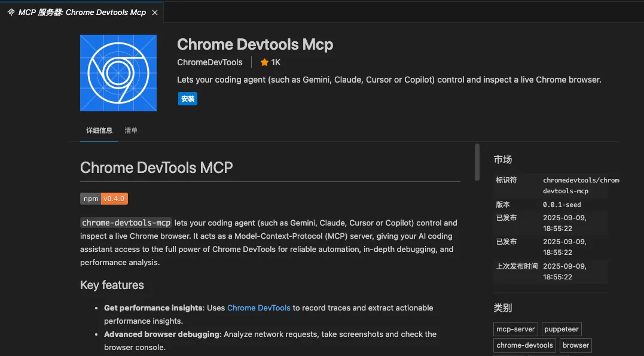Click the Chrome DevTools MCP readme heading

(157, 168)
